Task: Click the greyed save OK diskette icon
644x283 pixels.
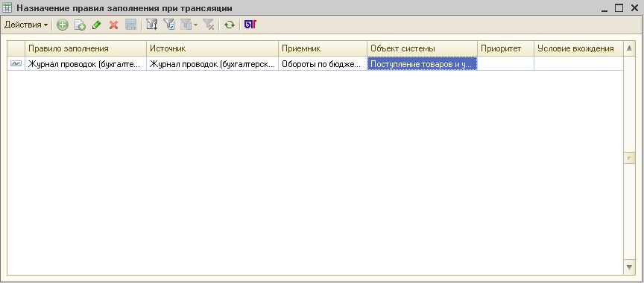Action: tap(130, 25)
